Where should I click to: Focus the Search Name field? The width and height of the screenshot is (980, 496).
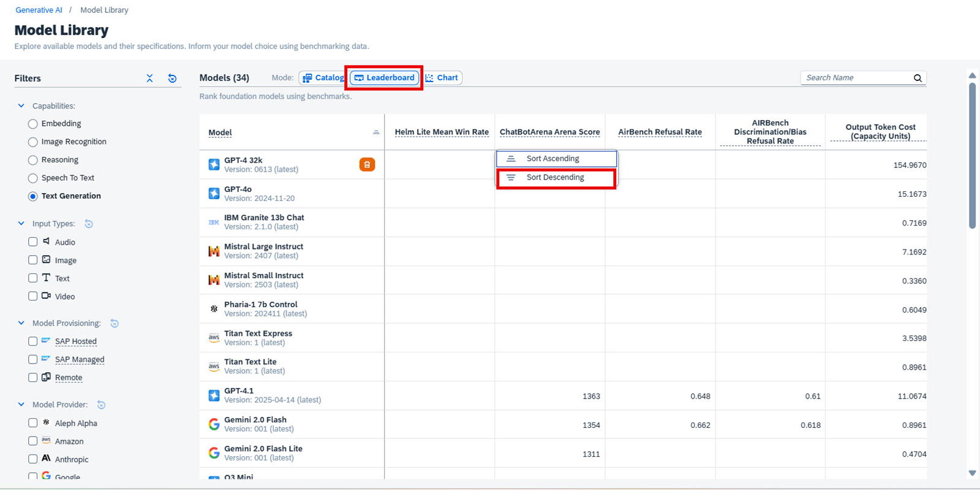[x=856, y=78]
